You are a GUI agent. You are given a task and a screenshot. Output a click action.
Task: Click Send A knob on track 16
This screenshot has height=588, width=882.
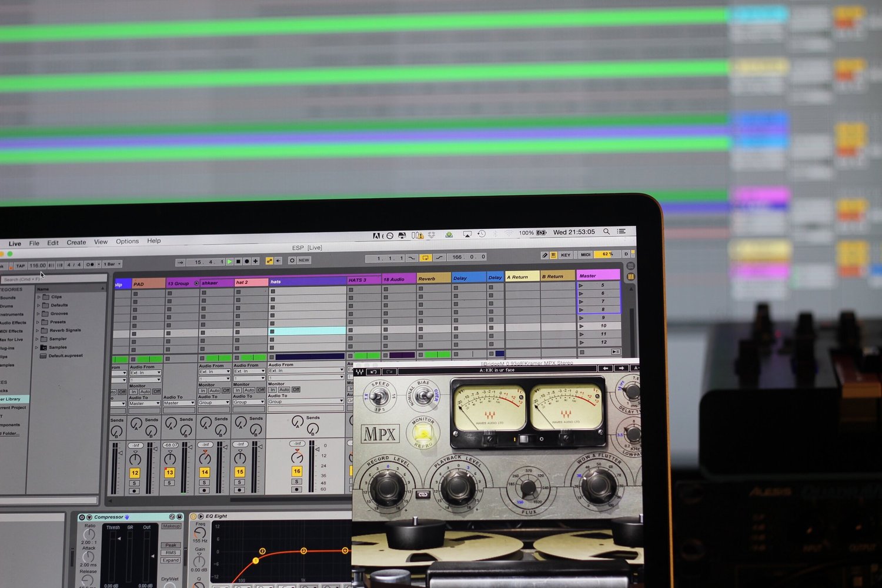[298, 421]
